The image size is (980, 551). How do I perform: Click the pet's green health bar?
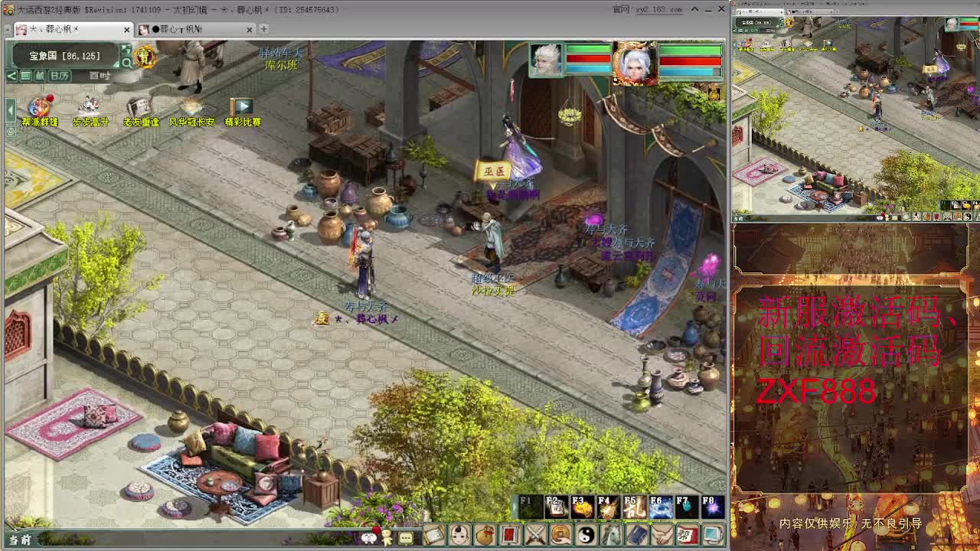(588, 50)
